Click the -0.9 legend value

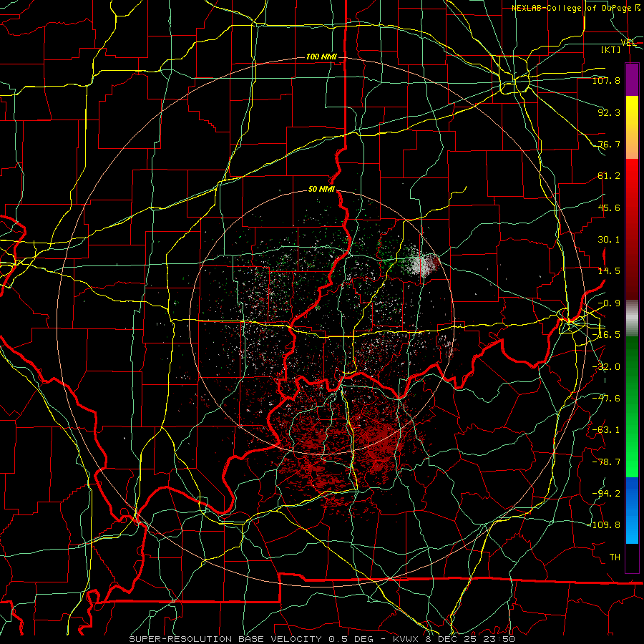coord(609,303)
